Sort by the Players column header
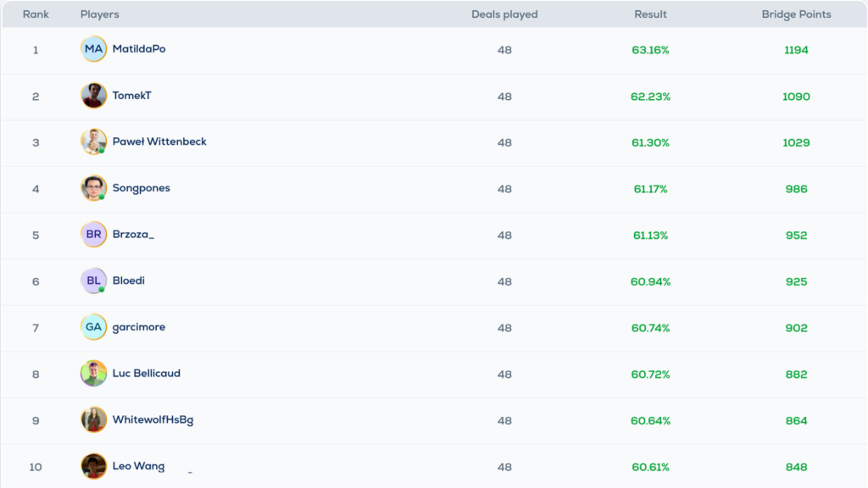Viewport: 868px width, 488px height. [100, 14]
